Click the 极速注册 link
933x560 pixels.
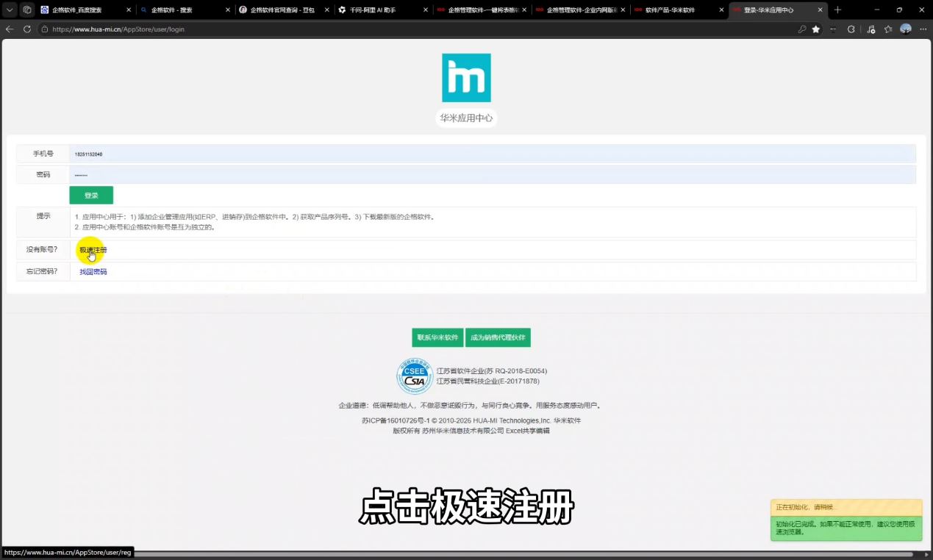(93, 250)
